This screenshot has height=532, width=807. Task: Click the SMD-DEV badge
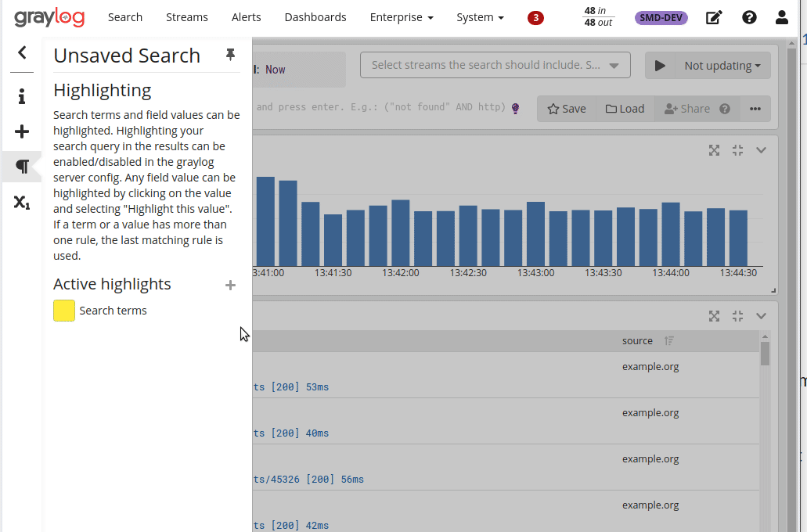click(661, 17)
